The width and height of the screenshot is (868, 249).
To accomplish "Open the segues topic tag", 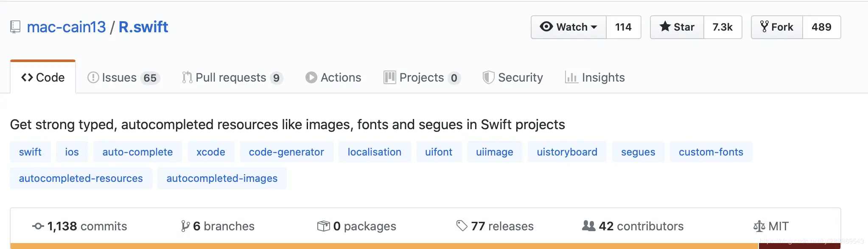I will pos(638,152).
